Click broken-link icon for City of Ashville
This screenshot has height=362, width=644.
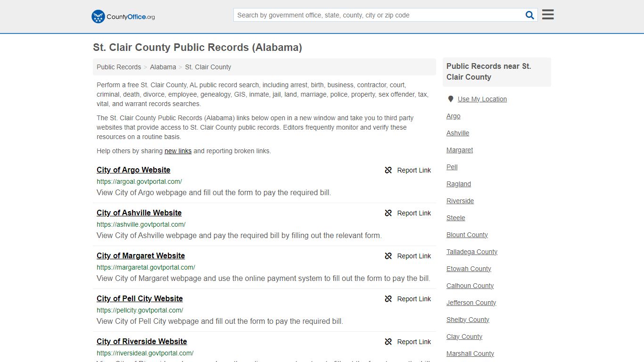[388, 213]
